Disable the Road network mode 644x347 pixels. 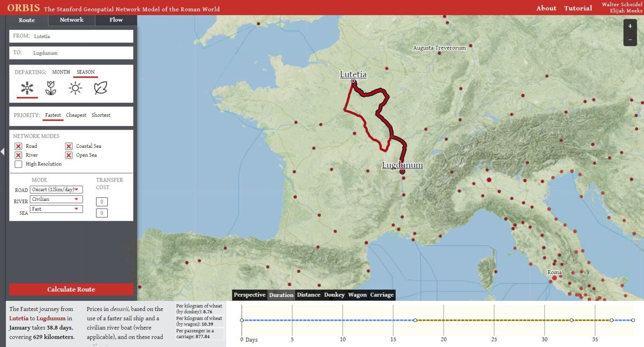[18, 146]
